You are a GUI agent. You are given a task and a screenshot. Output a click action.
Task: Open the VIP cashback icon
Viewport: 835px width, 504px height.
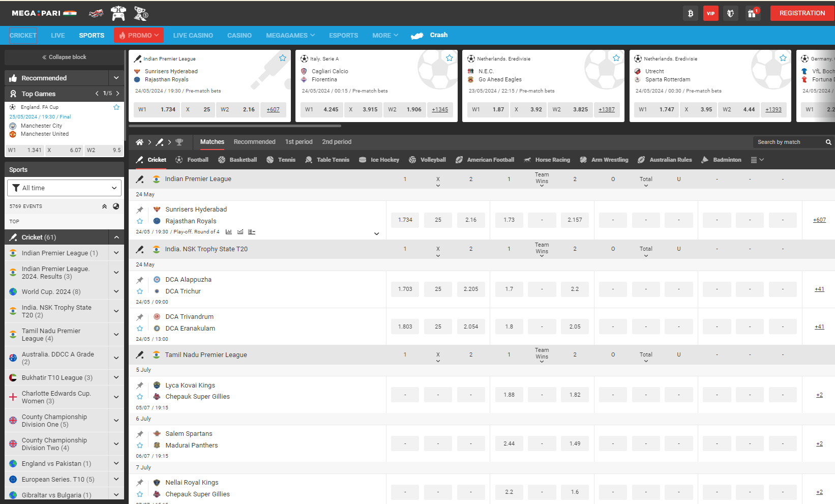tap(710, 13)
